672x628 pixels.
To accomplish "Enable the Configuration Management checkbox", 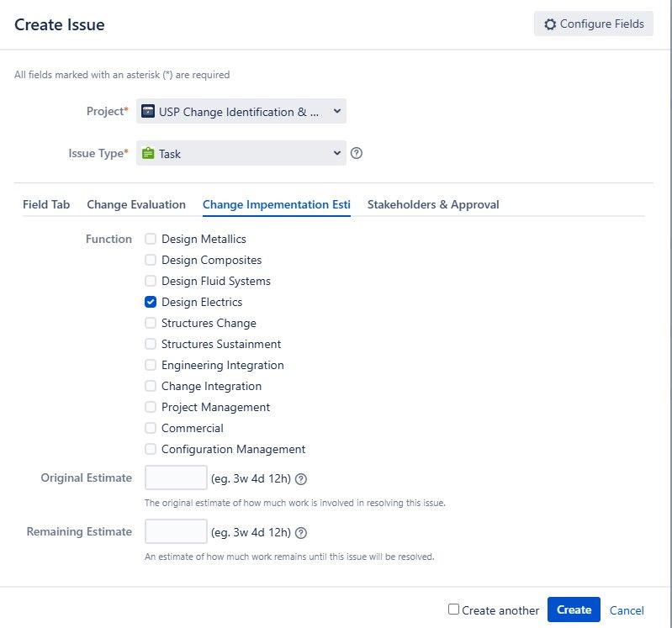I will pyautogui.click(x=151, y=448).
